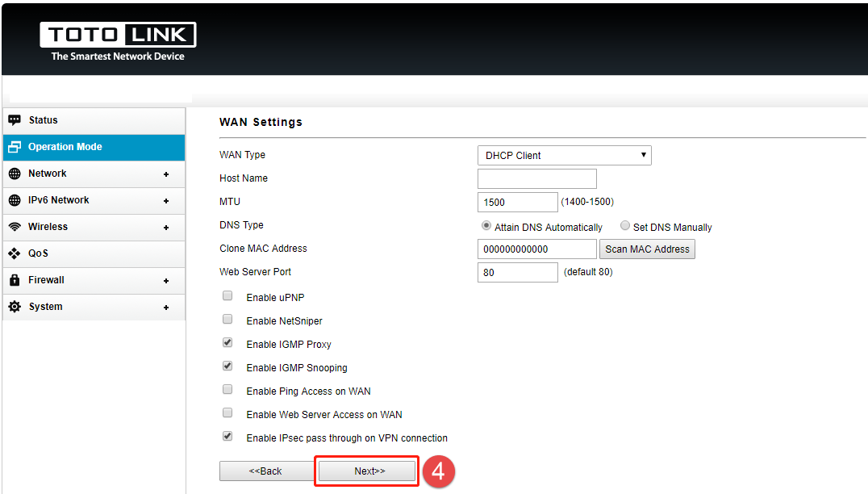868x494 pixels.
Task: Select Set DNS Manually radio button
Action: pyautogui.click(x=625, y=226)
